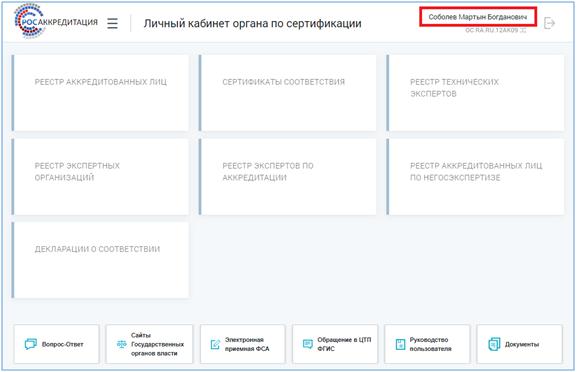Click the Документы button label
Screen dimensions: 577x372
tap(522, 344)
